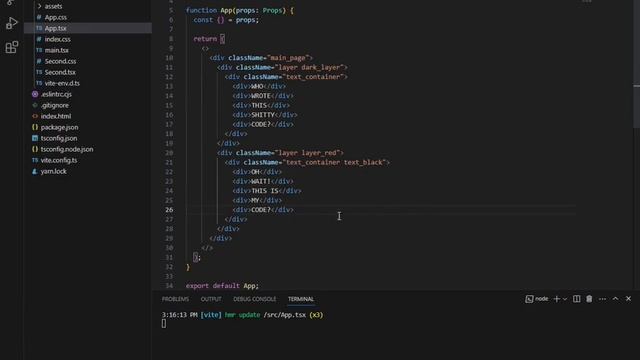
Task: Kill terminal with trash icon
Action: [589, 299]
